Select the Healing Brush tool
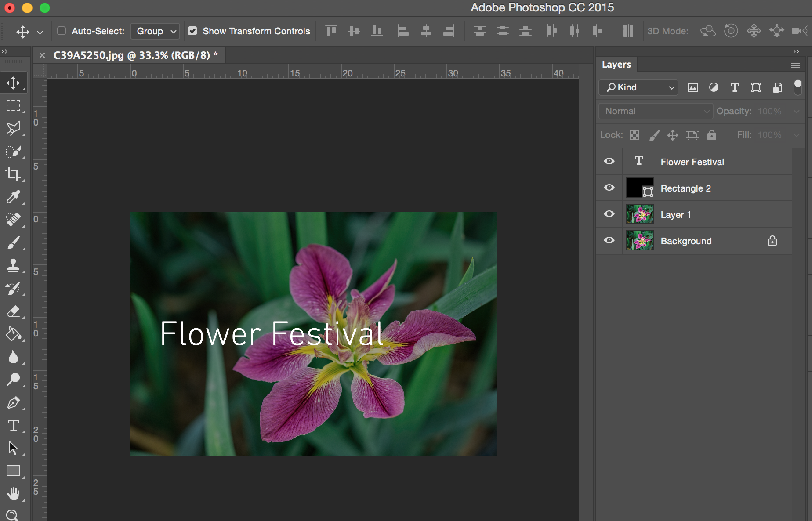Screen dimensions: 812x521 (13, 220)
